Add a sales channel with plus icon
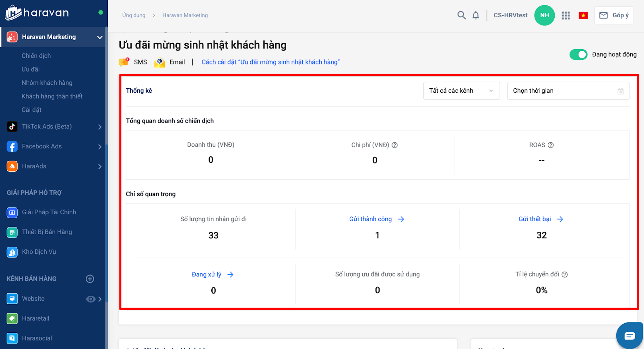This screenshot has height=349, width=644. click(90, 279)
